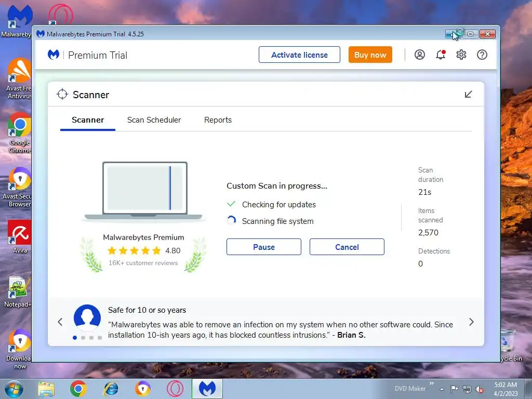Click the items scanned value 2,570
The image size is (532, 399).
(428, 233)
